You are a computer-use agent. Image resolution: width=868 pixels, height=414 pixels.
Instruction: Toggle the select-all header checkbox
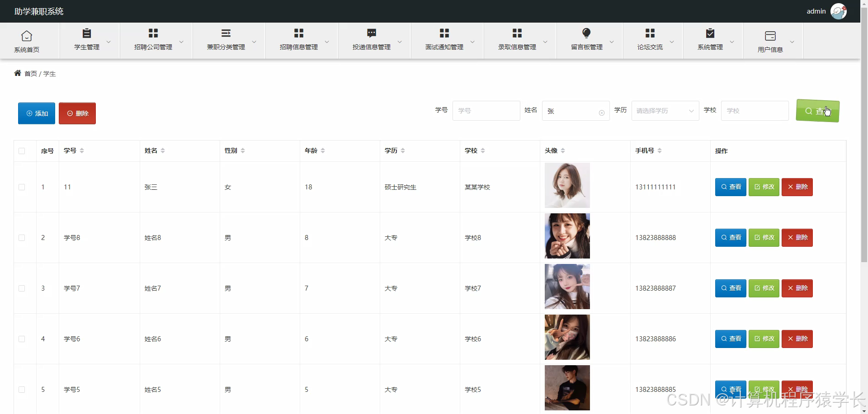tap(22, 151)
